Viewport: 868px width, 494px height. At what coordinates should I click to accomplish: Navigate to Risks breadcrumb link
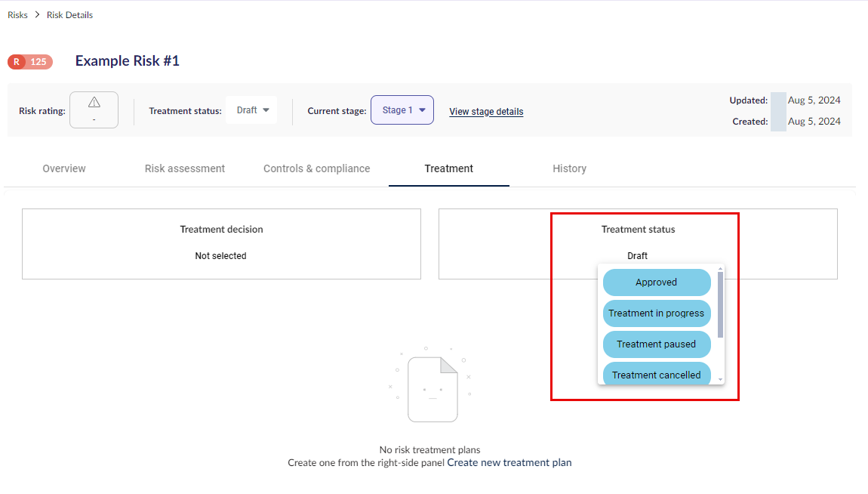point(17,15)
